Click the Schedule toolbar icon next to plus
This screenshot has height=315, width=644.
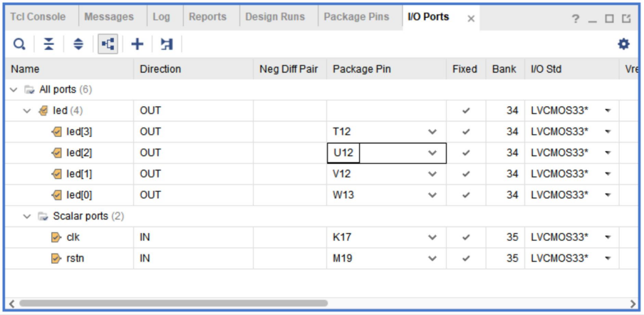[167, 44]
